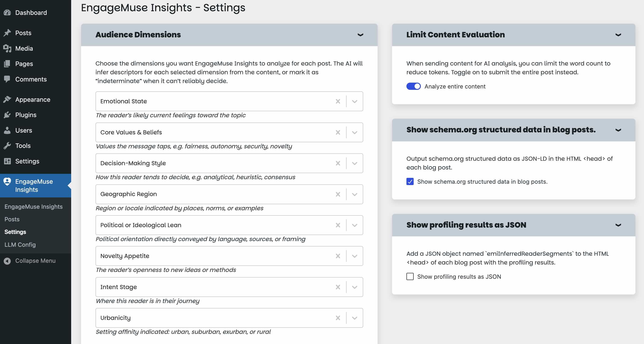644x344 pixels.
Task: Remove the Geographic Region dimension
Action: pyautogui.click(x=338, y=194)
